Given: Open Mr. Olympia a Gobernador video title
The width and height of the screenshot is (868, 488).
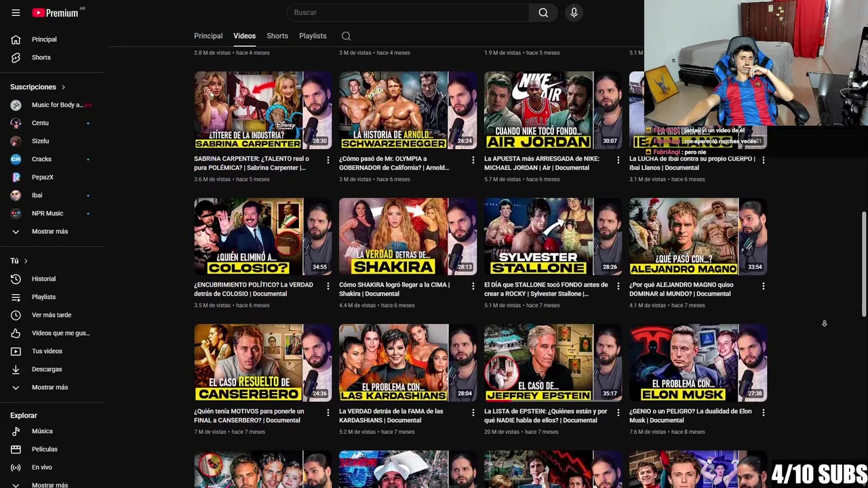Looking at the screenshot, I should click(395, 163).
